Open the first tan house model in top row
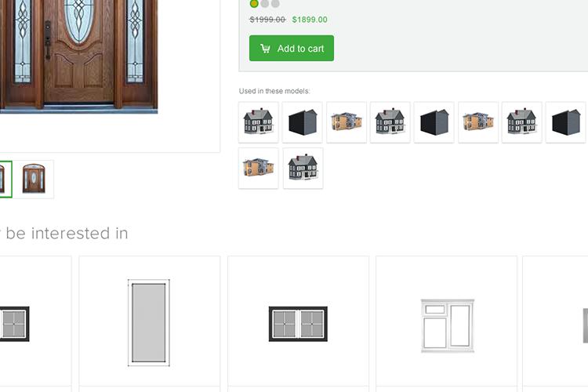The image size is (588, 392). click(347, 122)
